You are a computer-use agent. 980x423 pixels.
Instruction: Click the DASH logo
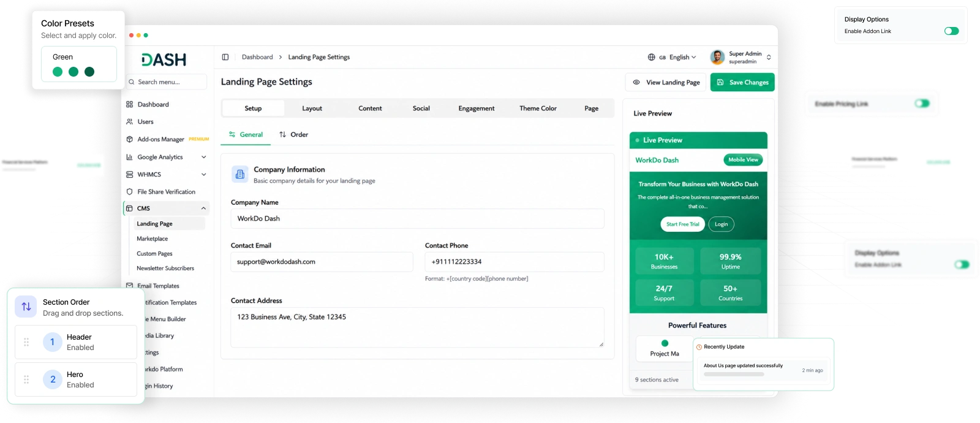[x=164, y=59]
